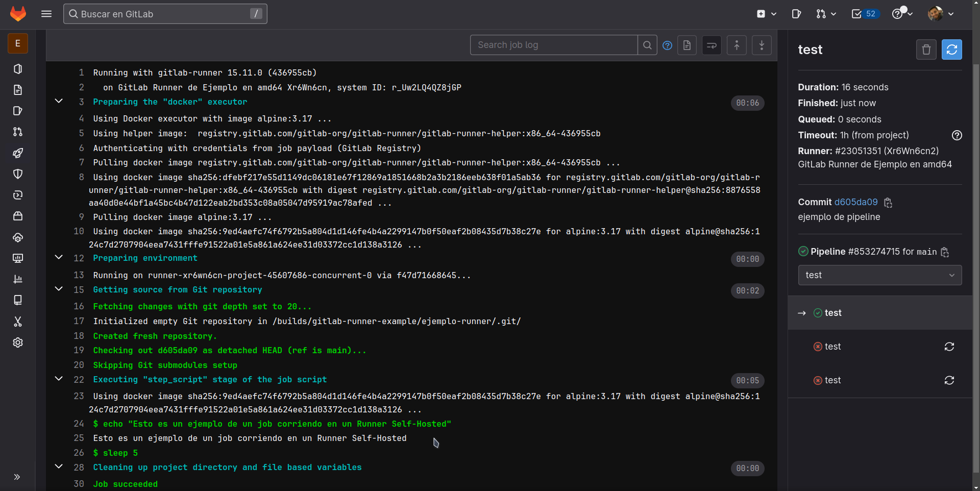Screen dimensions: 980x491
Task: Open CI/CD rocket icon in sidebar
Action: point(18,153)
